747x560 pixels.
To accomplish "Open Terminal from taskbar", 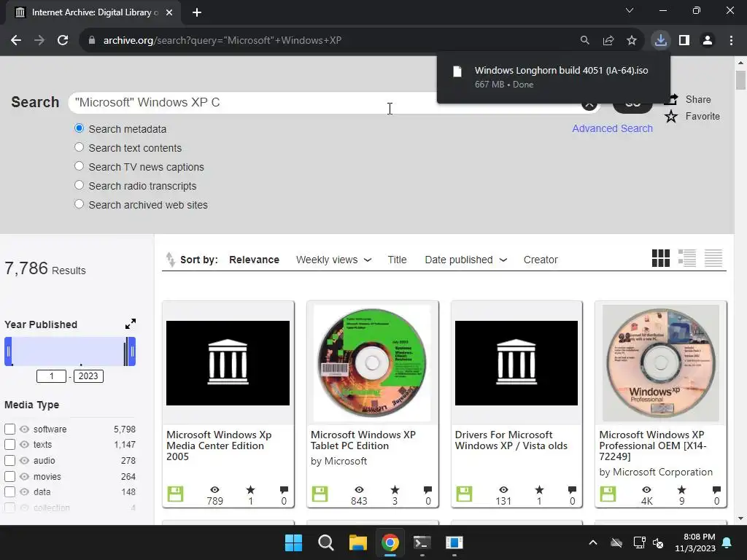I will coord(422,542).
